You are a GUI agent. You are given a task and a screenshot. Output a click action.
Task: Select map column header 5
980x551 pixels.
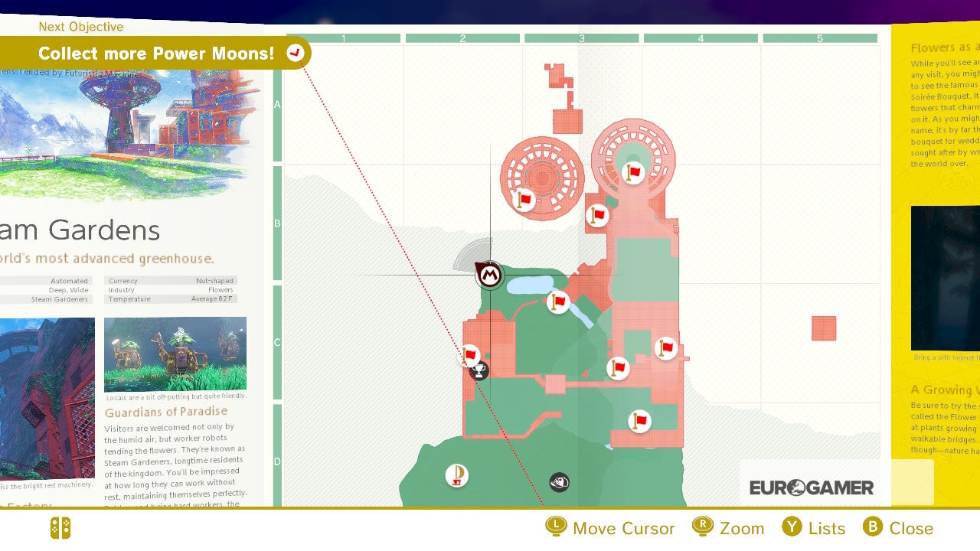tap(820, 38)
